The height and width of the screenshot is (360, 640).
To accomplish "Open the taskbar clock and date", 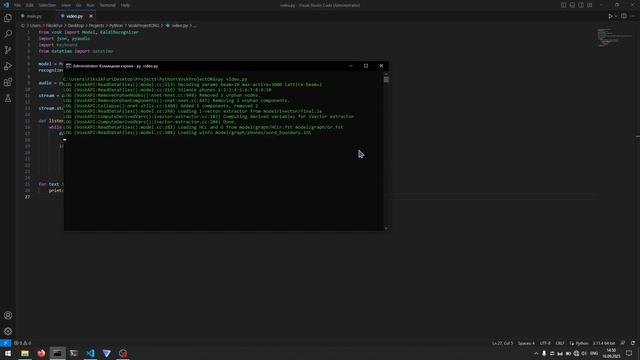I will (x=611, y=353).
